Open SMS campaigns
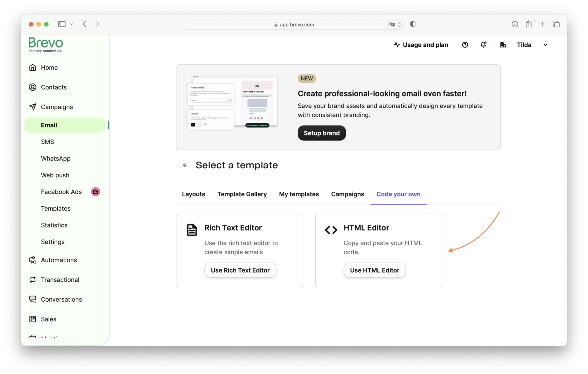Viewport: 588px width, 374px height. coord(47,142)
